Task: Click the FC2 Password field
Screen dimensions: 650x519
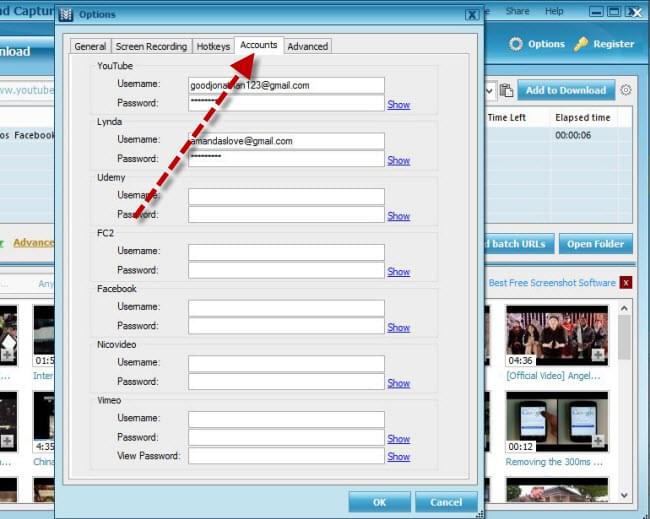Action: (286, 270)
